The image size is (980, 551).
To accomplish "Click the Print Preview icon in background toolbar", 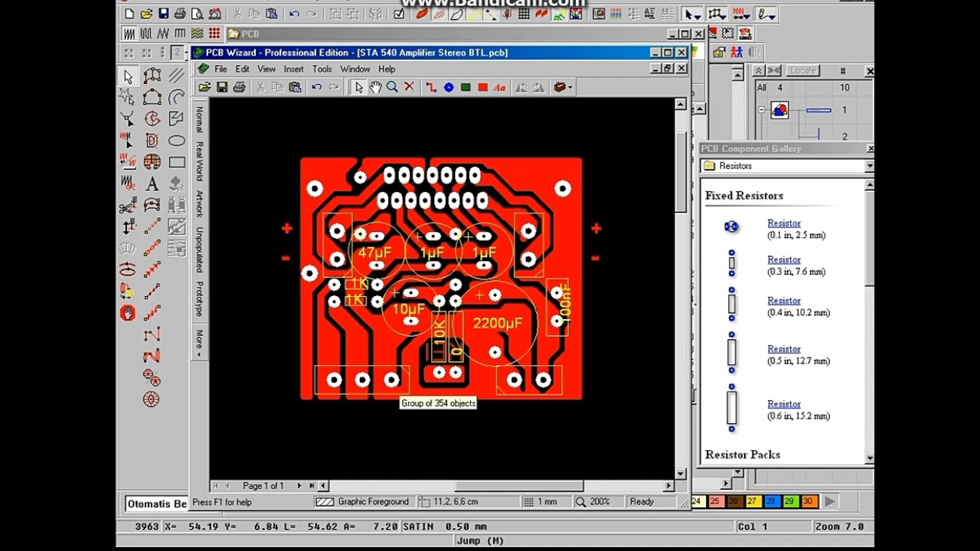I will [x=197, y=14].
